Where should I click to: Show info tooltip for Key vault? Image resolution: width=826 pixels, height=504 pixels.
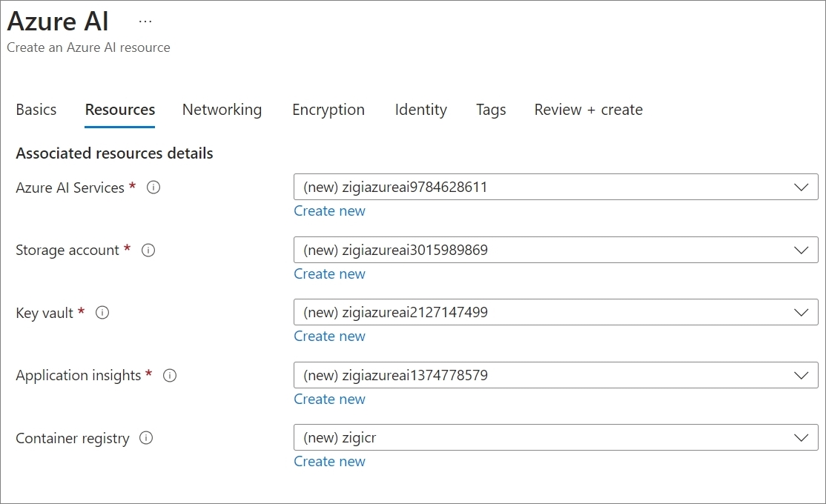(102, 313)
